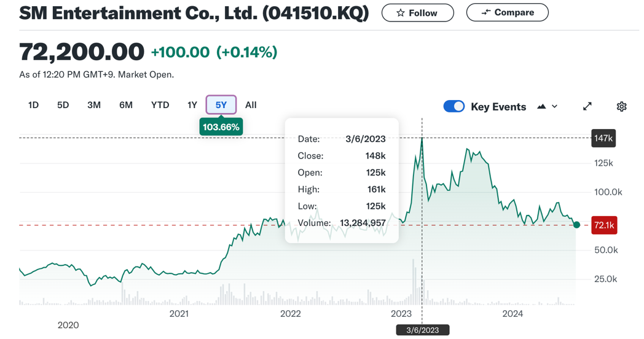The height and width of the screenshot is (339, 644).
Task: Select the 1D time range
Action: tap(33, 105)
